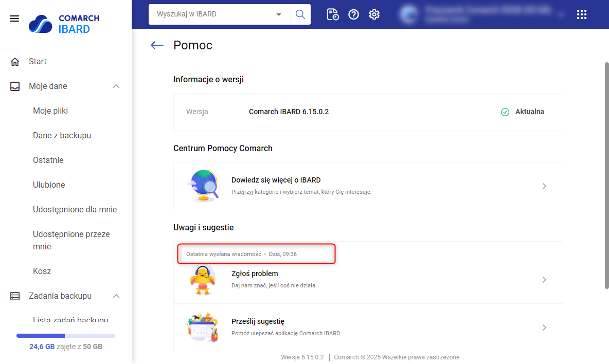This screenshot has width=609, height=364.
Task: Click the Moje dane label
Action: [48, 86]
